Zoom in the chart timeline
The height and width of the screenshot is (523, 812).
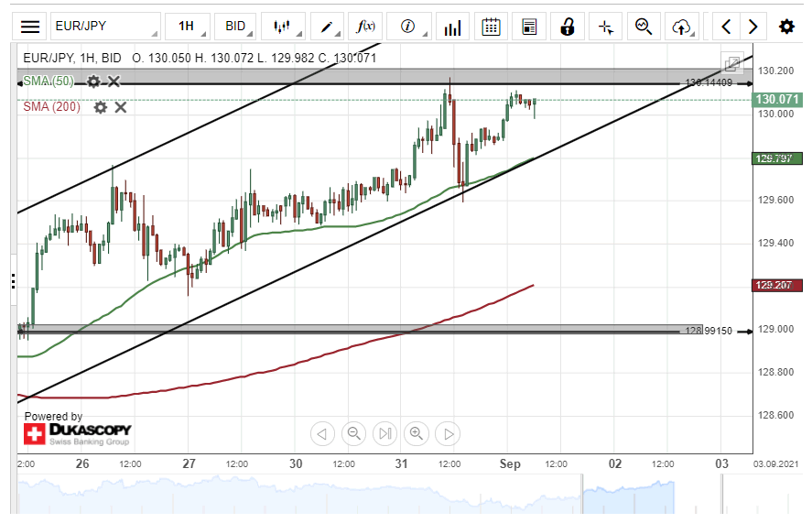tap(417, 433)
